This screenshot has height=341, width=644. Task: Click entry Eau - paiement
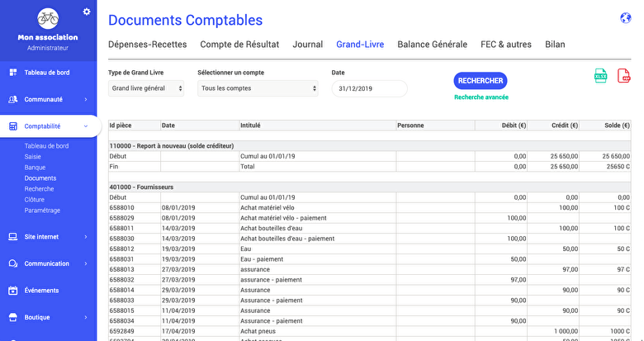(x=262, y=259)
